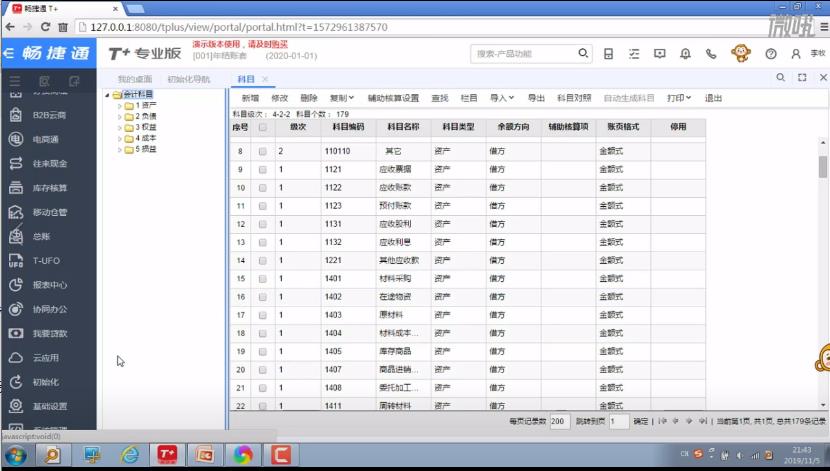Click the 删除 toolbar button
Viewport: 830px width, 471px height.
[309, 98]
